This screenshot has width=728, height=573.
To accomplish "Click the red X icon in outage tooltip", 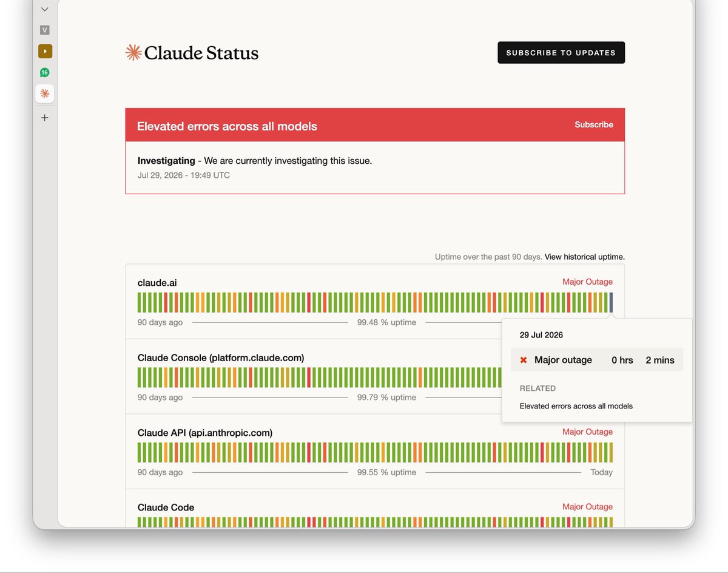I will click(524, 360).
